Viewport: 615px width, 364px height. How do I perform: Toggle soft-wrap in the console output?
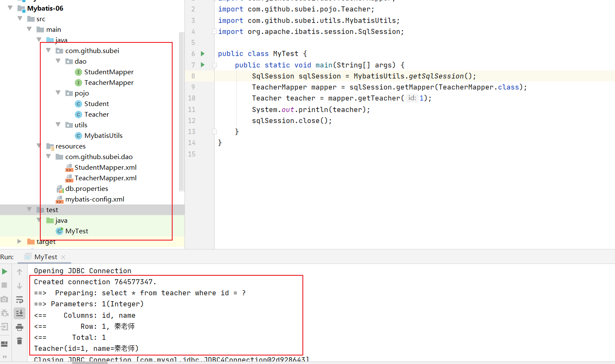[20, 300]
